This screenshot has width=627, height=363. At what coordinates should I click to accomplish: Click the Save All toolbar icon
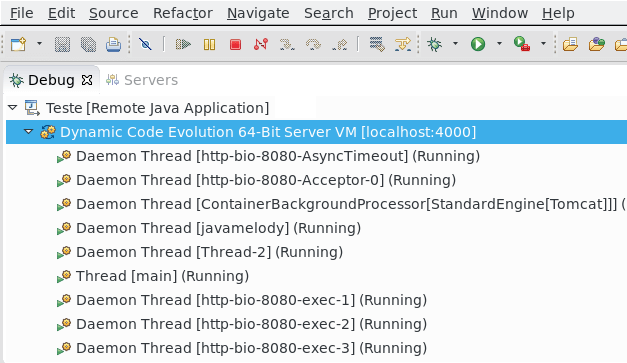(x=88, y=44)
